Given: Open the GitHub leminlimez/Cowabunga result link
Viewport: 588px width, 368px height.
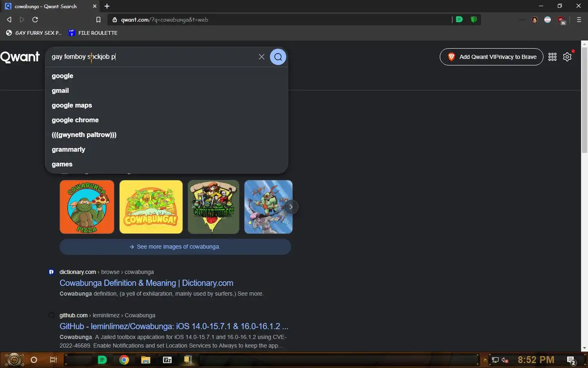Looking at the screenshot, I should point(174,326).
